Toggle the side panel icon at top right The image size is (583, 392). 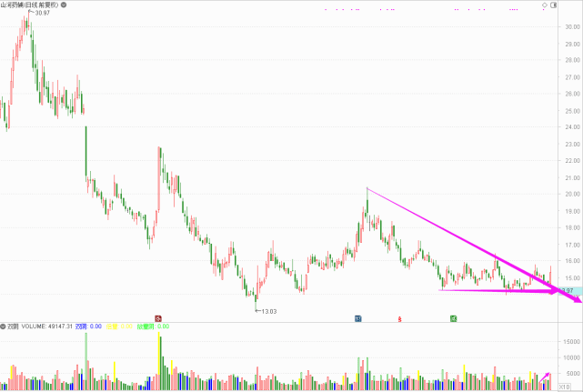pos(553,5)
